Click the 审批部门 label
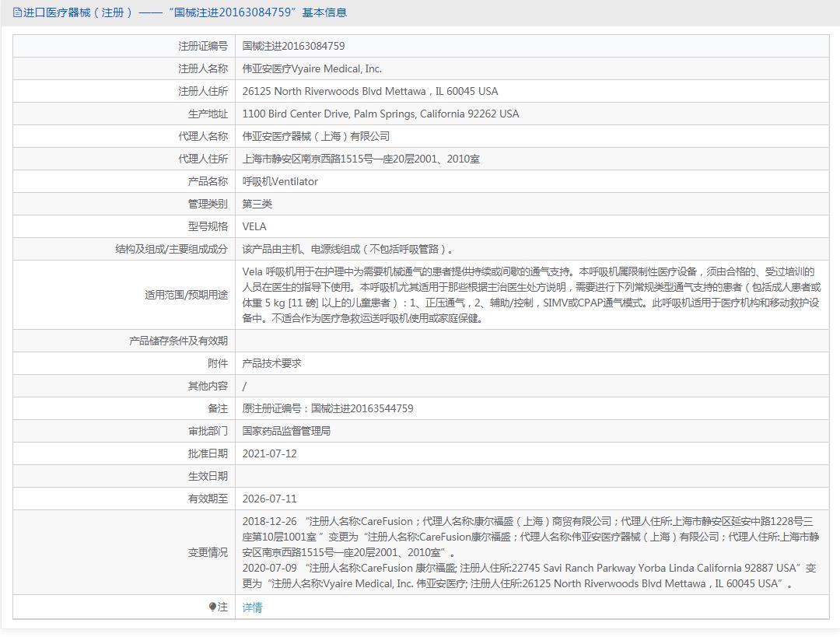The width and height of the screenshot is (840, 637). pyautogui.click(x=208, y=431)
